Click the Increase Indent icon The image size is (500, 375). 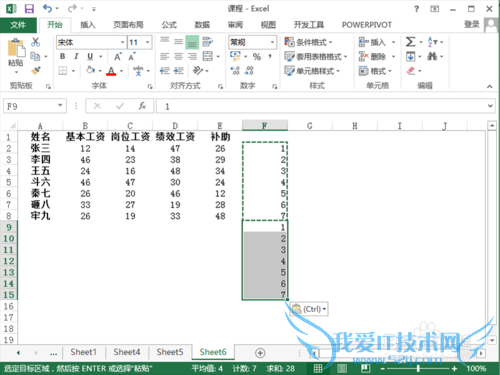click(x=178, y=71)
